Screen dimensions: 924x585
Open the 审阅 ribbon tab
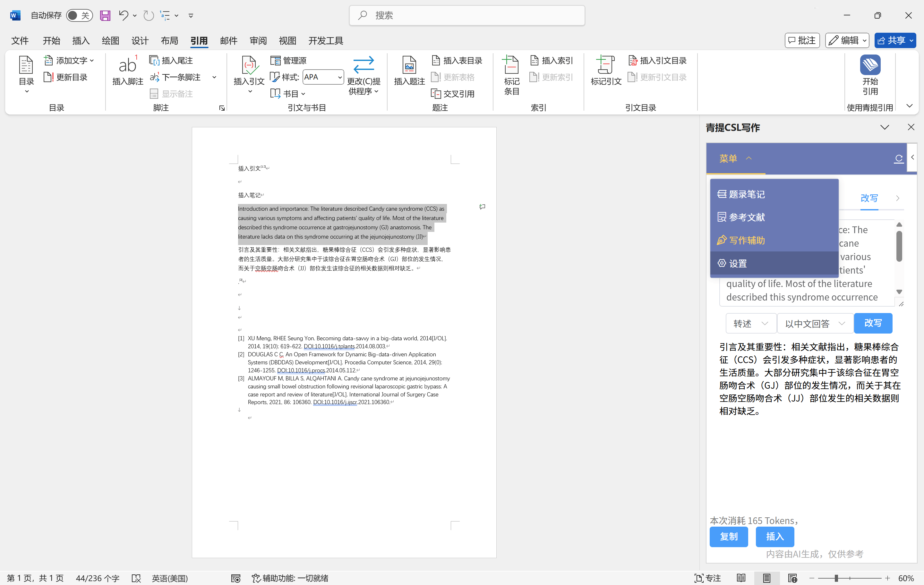tap(258, 41)
